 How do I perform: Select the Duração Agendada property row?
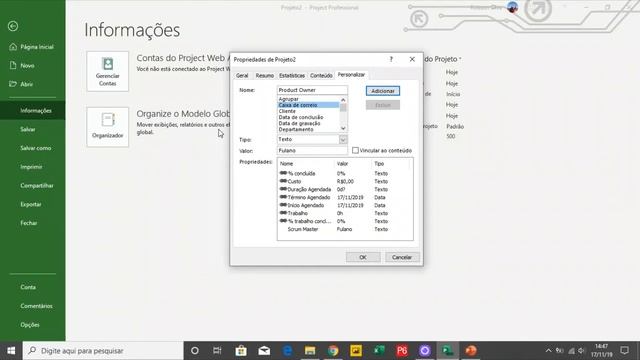344,189
